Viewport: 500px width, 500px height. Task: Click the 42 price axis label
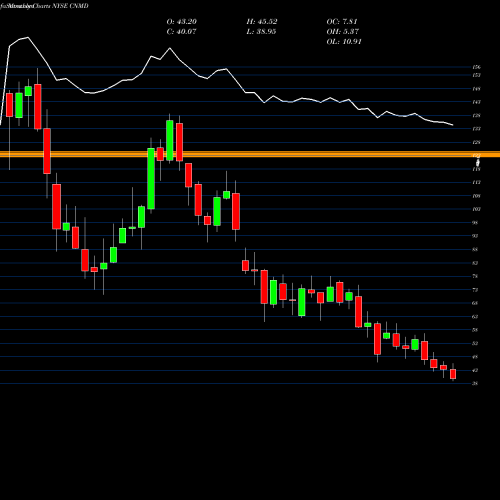click(476, 370)
